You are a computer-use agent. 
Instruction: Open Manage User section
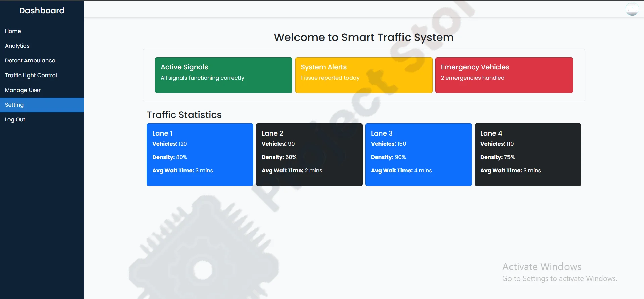tap(23, 90)
